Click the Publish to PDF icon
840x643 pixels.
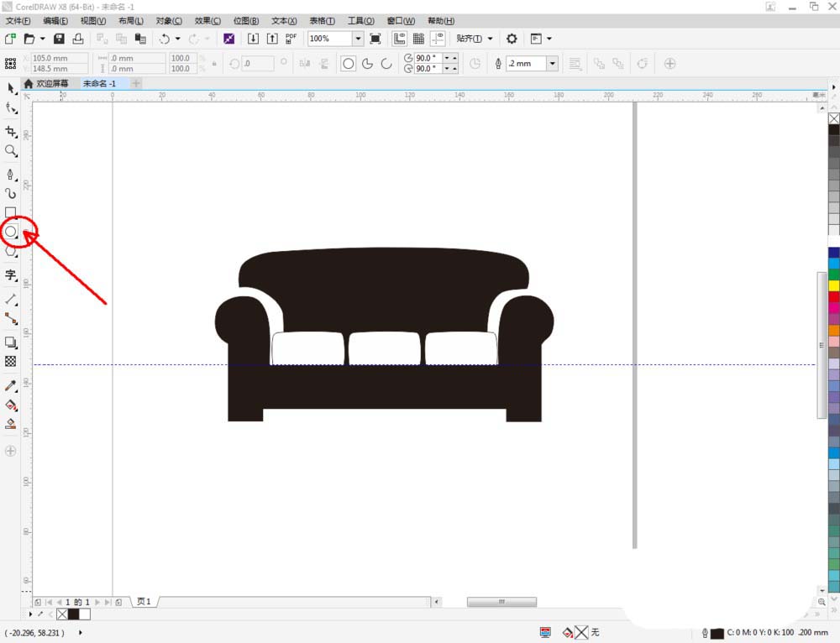pyautogui.click(x=291, y=39)
